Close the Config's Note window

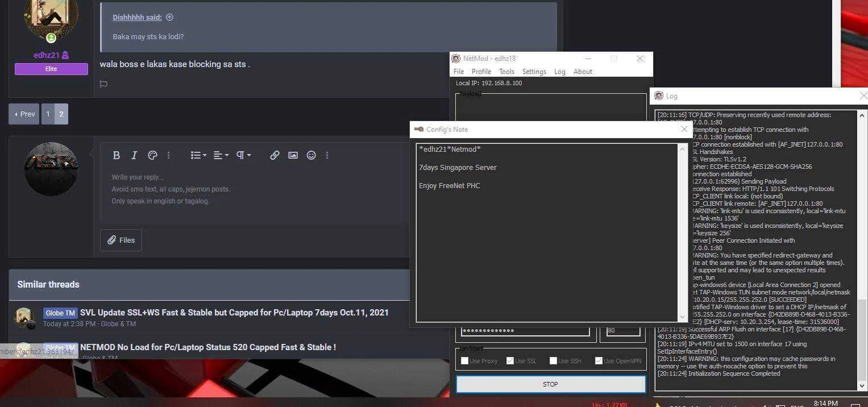684,130
